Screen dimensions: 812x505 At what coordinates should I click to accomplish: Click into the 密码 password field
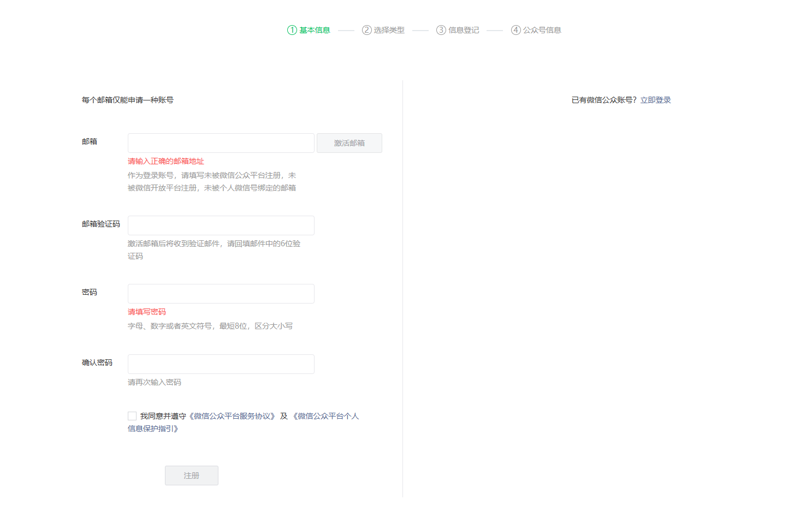click(x=221, y=293)
